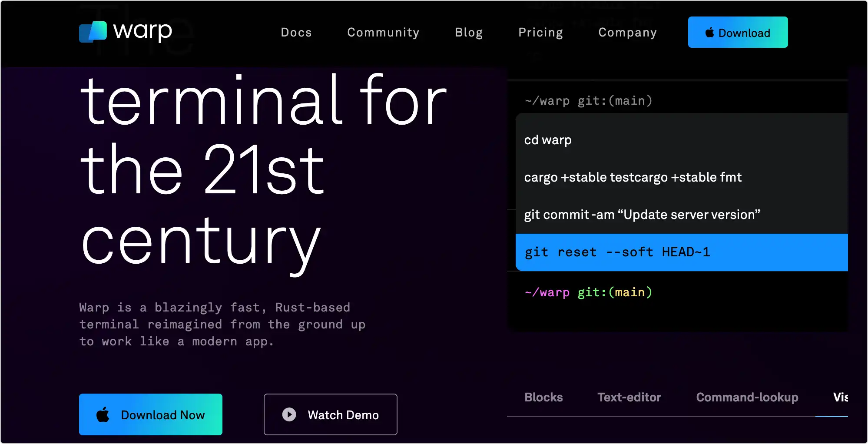The height and width of the screenshot is (444, 868).
Task: Click the play icon in Watch Demo
Action: pyautogui.click(x=289, y=414)
